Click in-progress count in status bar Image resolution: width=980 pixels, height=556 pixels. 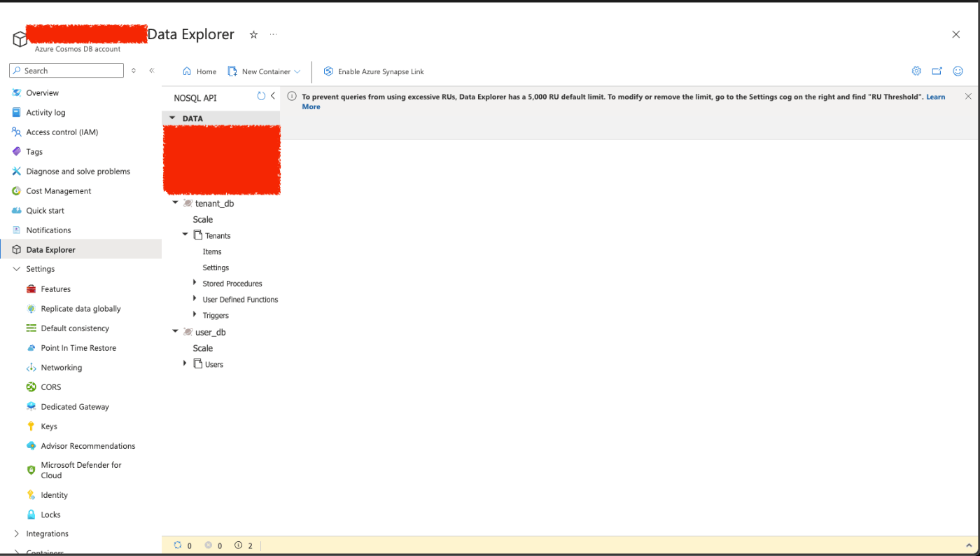[x=183, y=545]
